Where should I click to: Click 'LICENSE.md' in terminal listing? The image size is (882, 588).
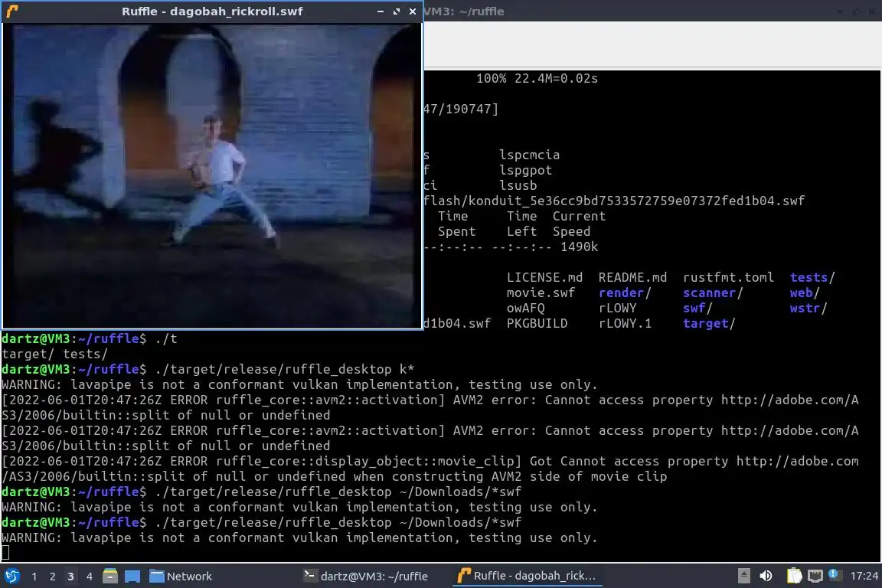[x=544, y=277]
